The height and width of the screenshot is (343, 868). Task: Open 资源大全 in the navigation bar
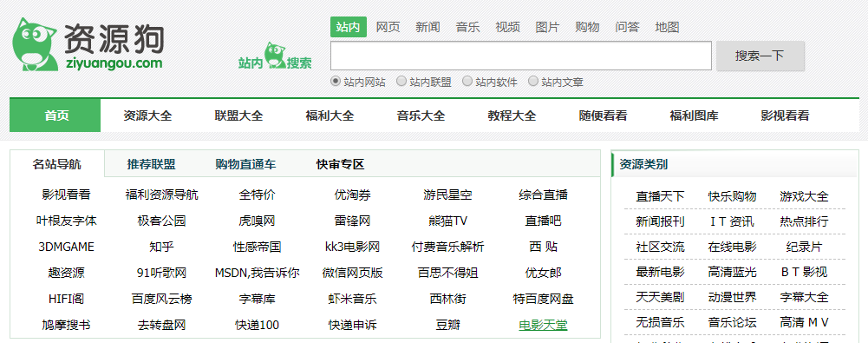click(147, 115)
